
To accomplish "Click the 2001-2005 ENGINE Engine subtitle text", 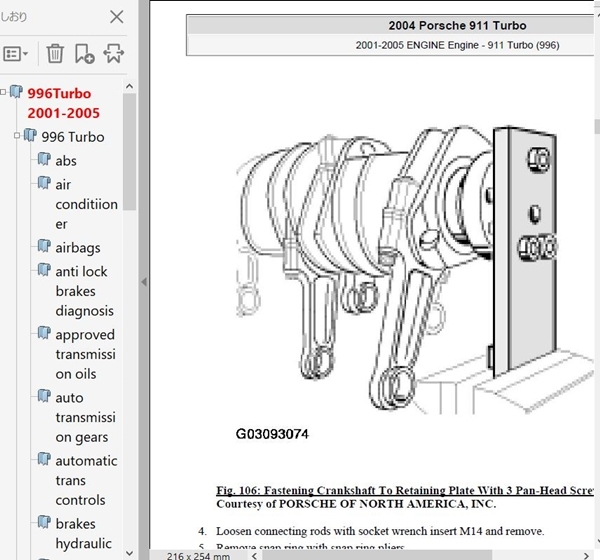I will (x=457, y=45).
